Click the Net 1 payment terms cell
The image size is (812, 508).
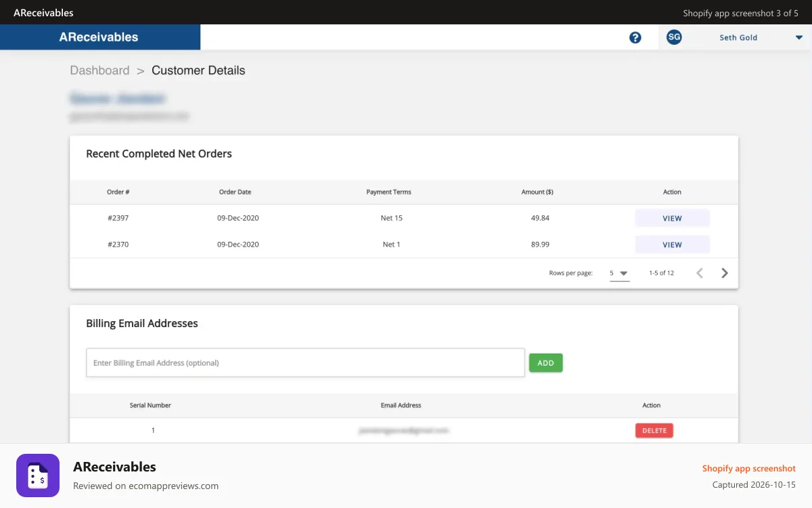pos(391,245)
